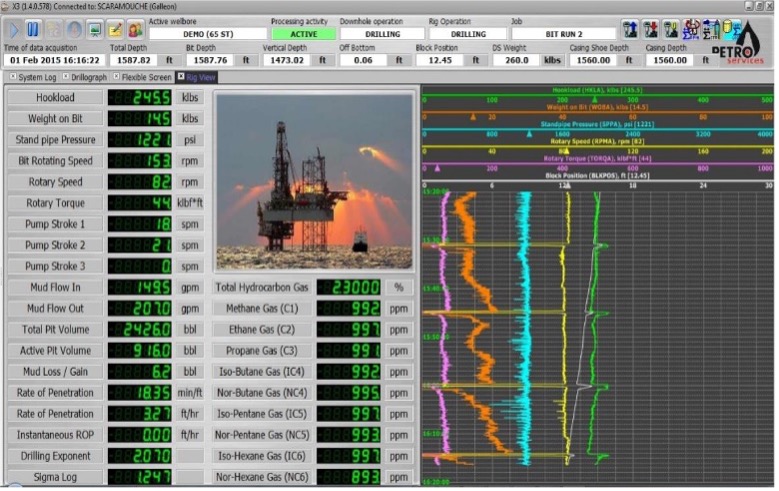779x491 pixels.
Task: Click the Total Hydrocarbon Gas label button
Action: point(262,287)
